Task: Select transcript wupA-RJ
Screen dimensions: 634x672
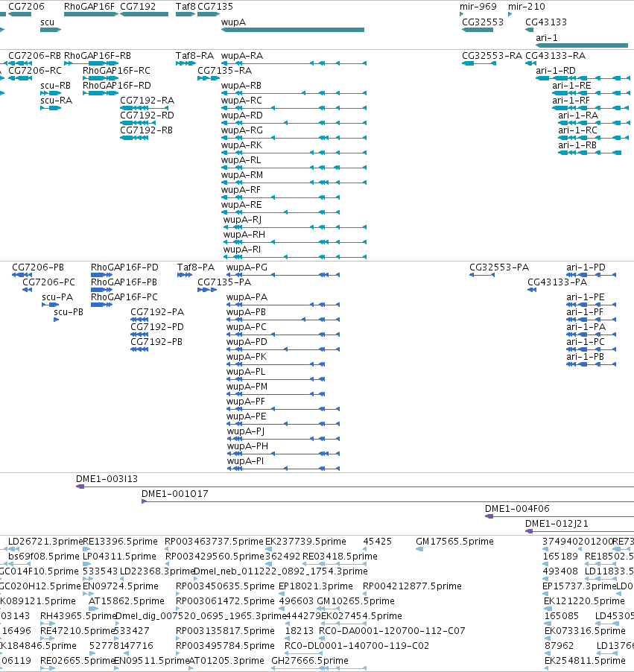Action: pyautogui.click(x=295, y=227)
